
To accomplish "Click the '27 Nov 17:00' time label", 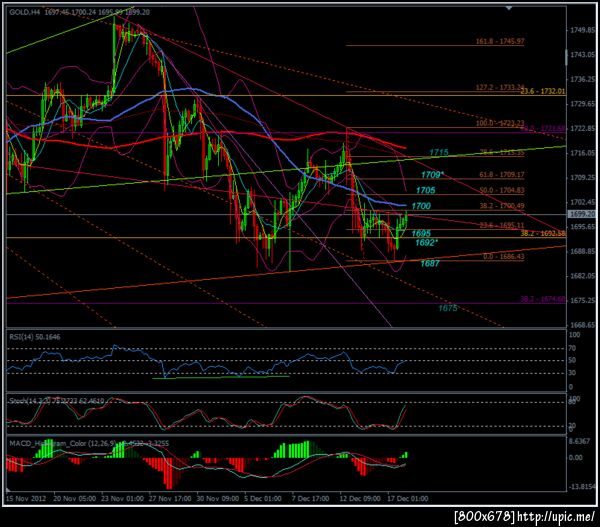I will point(170,499).
